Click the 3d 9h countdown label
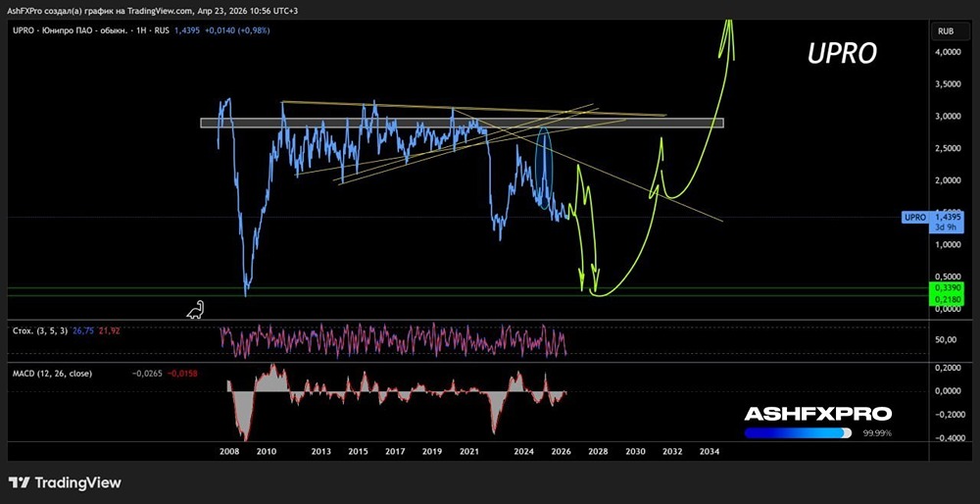Image resolution: width=980 pixels, height=504 pixels. coord(948,227)
